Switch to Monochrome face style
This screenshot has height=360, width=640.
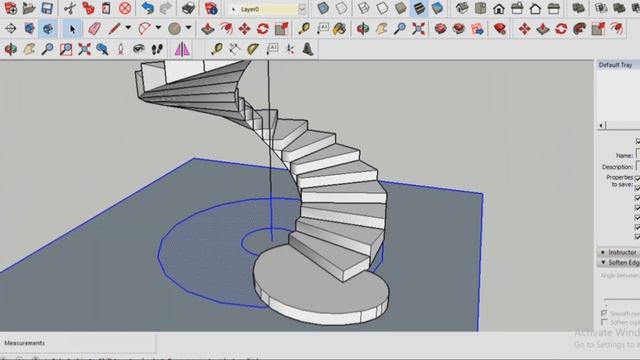pos(438,8)
